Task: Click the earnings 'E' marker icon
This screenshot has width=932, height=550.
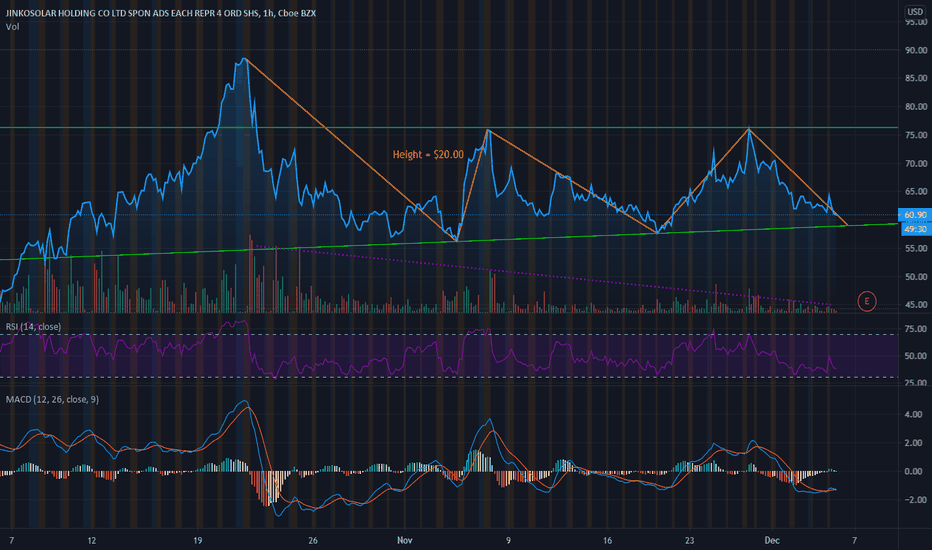Action: click(x=867, y=301)
